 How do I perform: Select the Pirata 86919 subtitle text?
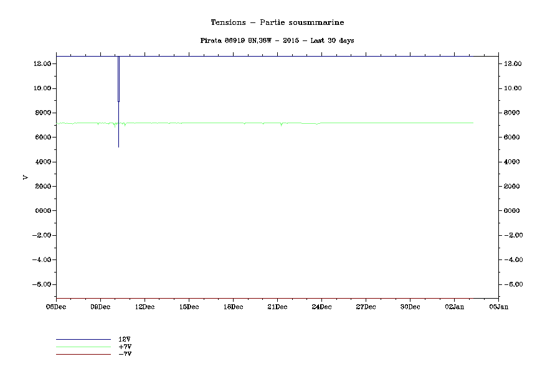[277, 40]
